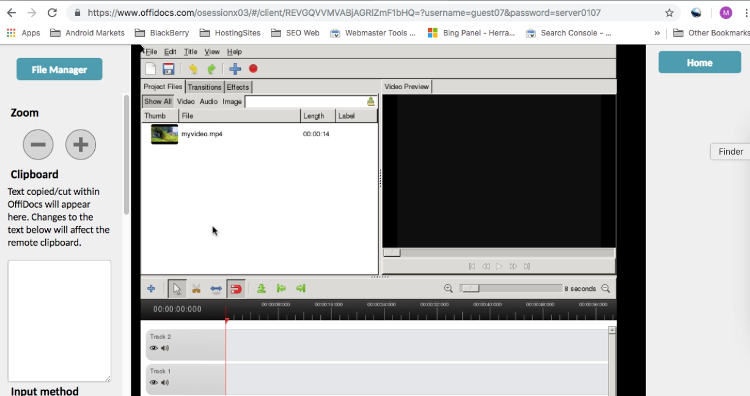Switch to the Project Files tab
750x396 pixels.
pyautogui.click(x=163, y=87)
